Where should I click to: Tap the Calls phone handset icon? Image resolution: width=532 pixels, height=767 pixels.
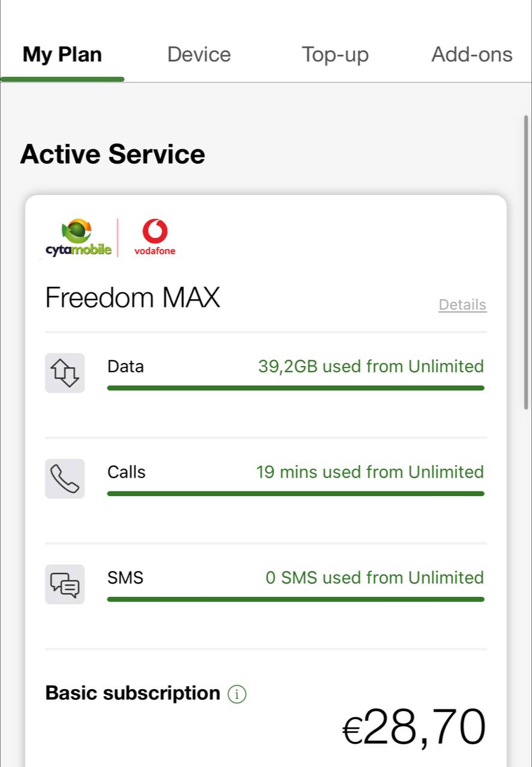[65, 479]
